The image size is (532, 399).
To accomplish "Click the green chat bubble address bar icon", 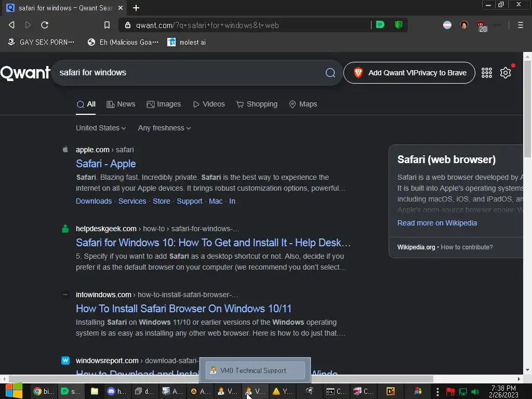I will 380,24.
